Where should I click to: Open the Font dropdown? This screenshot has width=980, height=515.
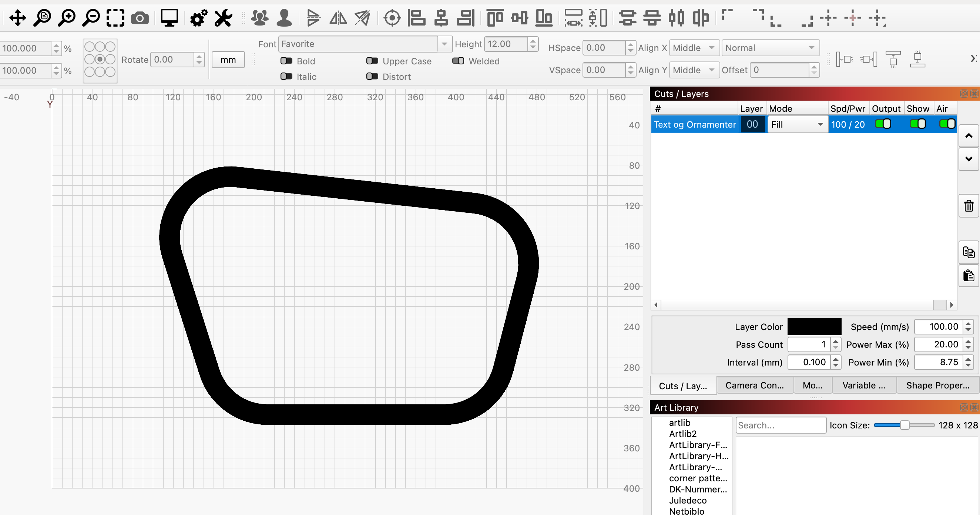click(x=444, y=44)
